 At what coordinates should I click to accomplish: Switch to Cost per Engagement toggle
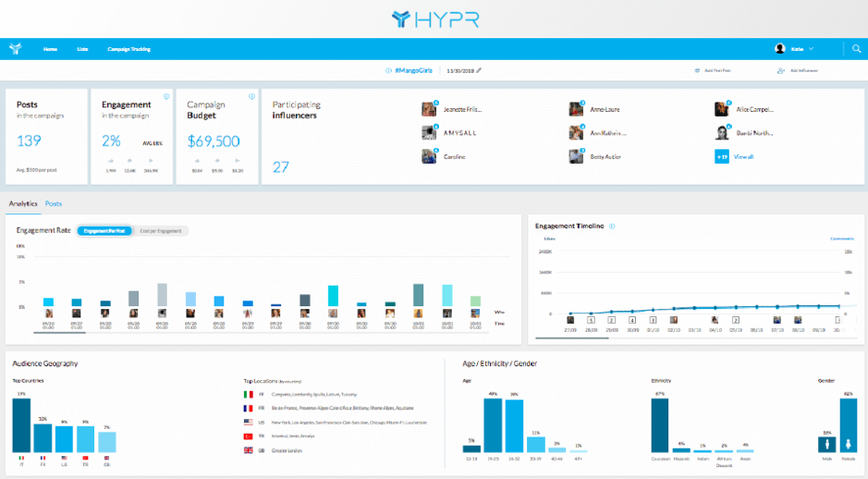[161, 231]
